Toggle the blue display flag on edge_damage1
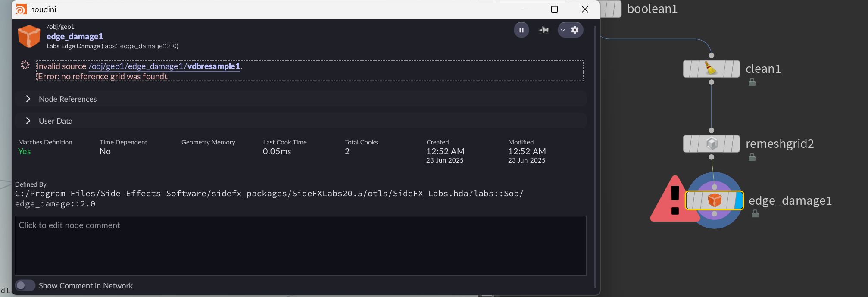Screen dimensions: 868x297 (x=738, y=200)
